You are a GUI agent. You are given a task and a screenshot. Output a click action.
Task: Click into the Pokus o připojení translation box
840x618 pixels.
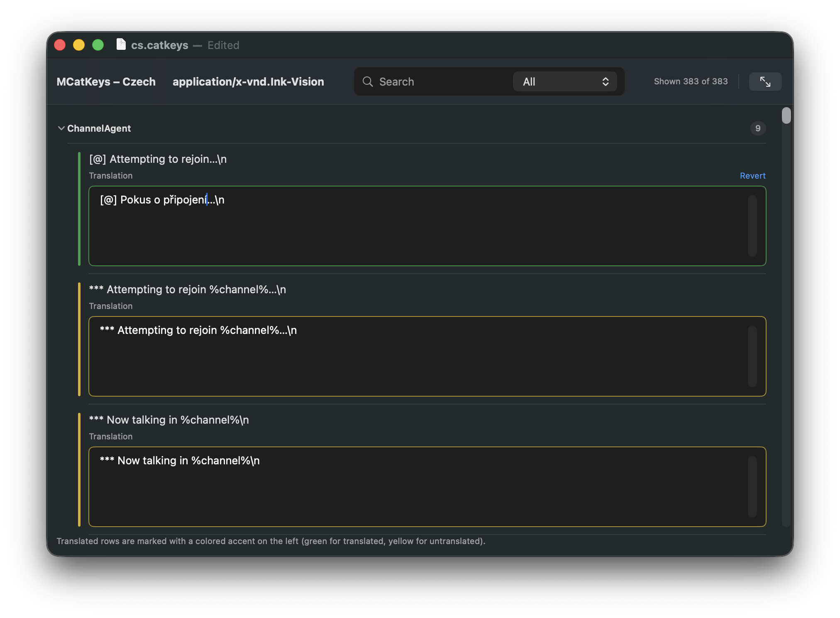[415, 226]
